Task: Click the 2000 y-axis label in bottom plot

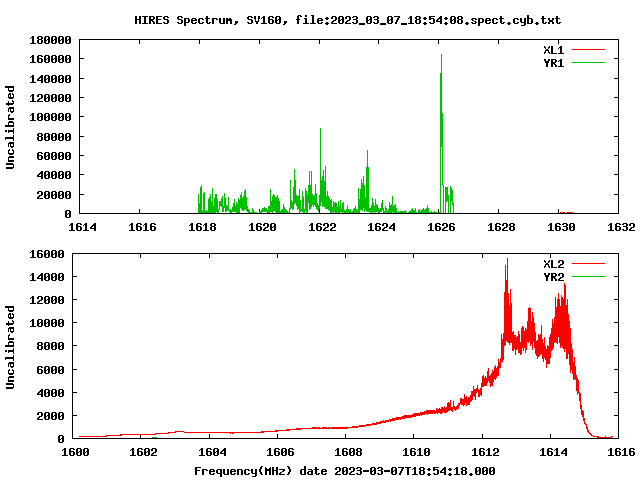Action: click(x=50, y=416)
